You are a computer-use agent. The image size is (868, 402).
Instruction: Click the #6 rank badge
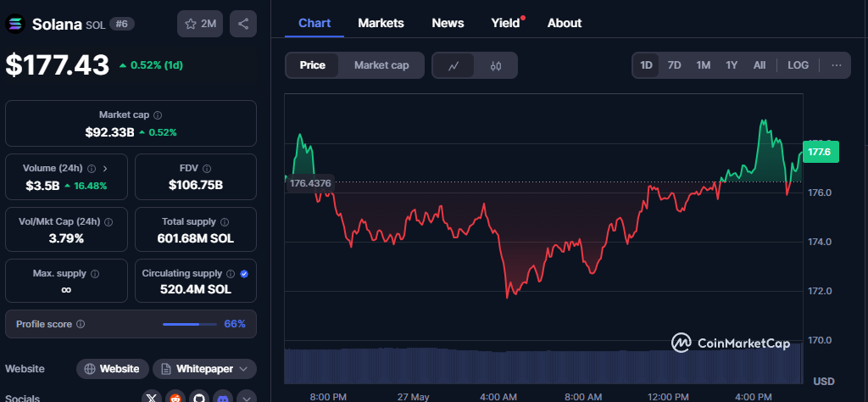(122, 24)
